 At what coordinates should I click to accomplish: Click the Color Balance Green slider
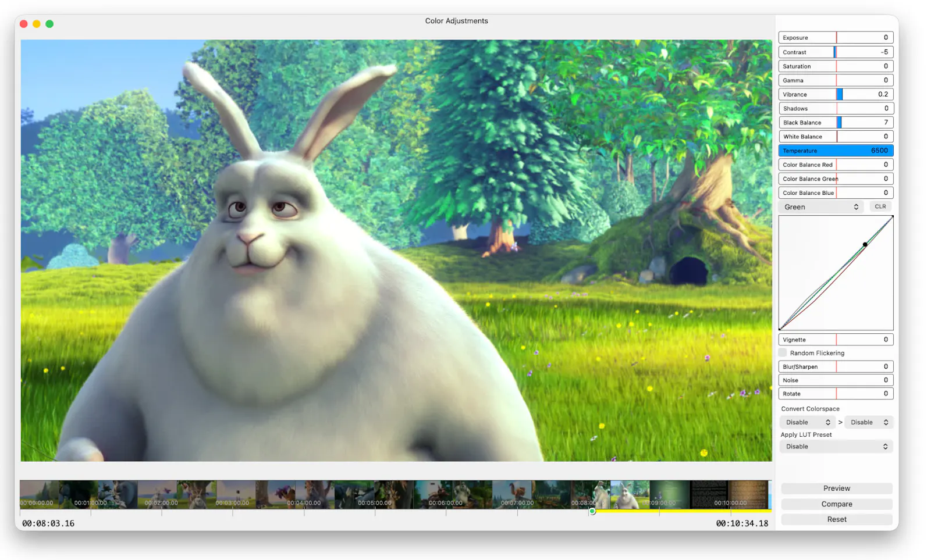pyautogui.click(x=836, y=179)
